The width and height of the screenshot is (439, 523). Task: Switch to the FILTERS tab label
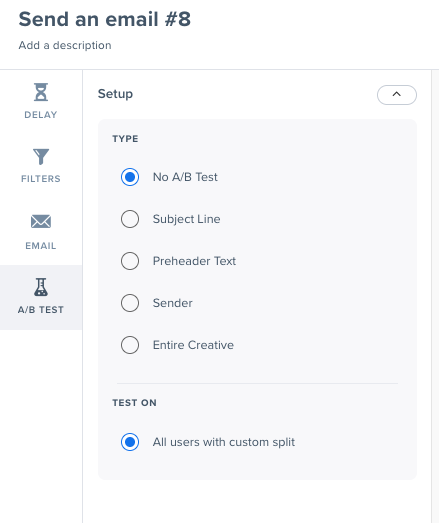tap(41, 179)
